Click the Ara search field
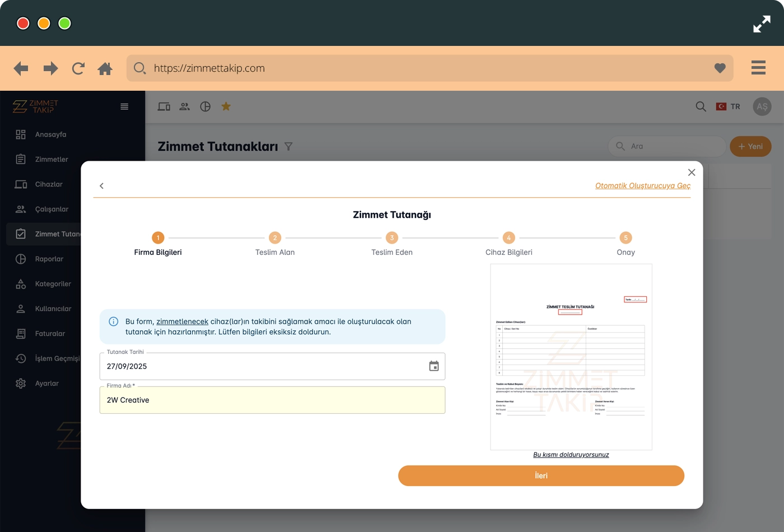 667,146
